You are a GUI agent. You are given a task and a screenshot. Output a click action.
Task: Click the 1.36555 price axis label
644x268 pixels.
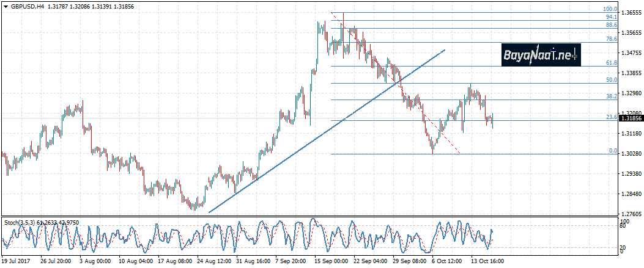click(631, 13)
